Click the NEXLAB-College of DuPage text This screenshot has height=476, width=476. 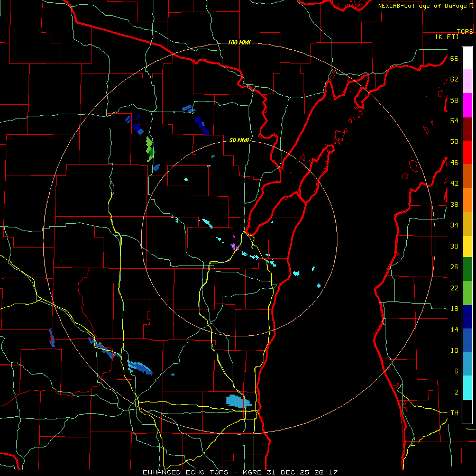coord(422,6)
